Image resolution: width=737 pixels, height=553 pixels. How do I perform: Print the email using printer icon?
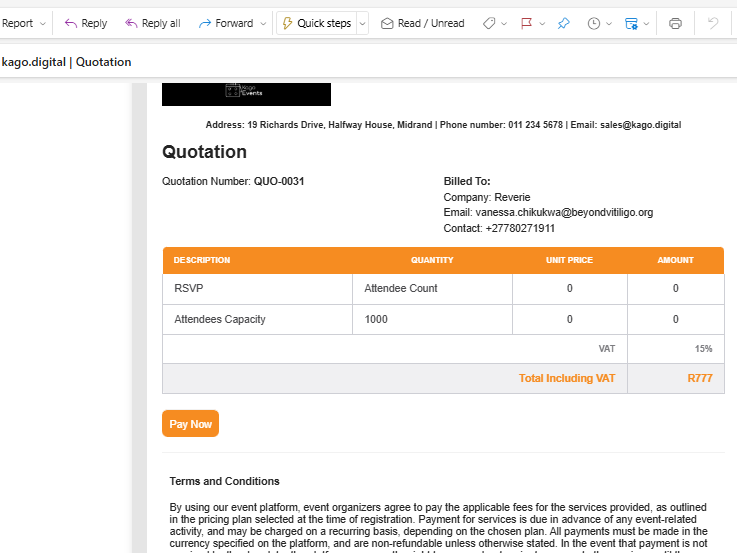coord(675,23)
